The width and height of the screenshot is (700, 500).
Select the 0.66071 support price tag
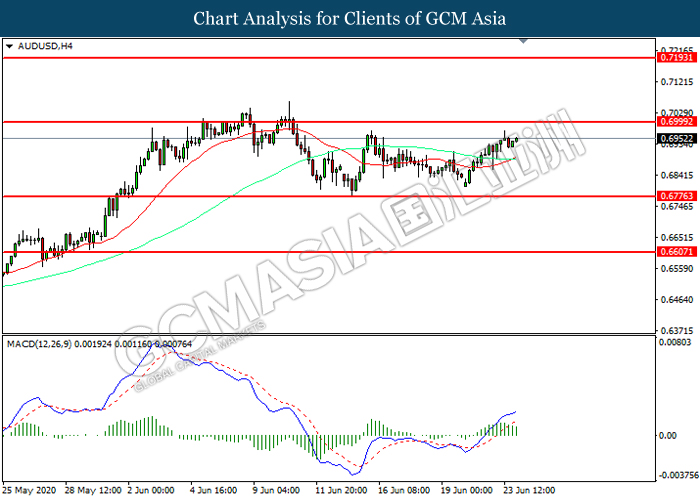677,252
